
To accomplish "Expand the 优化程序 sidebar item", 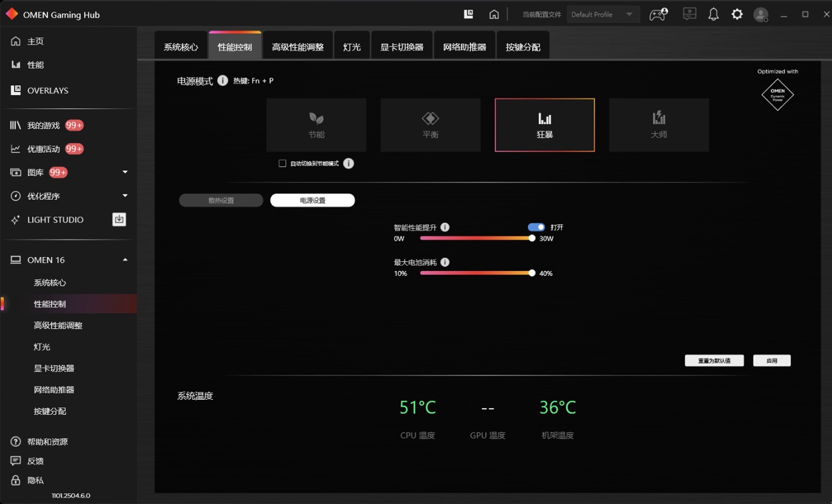I will point(125,196).
